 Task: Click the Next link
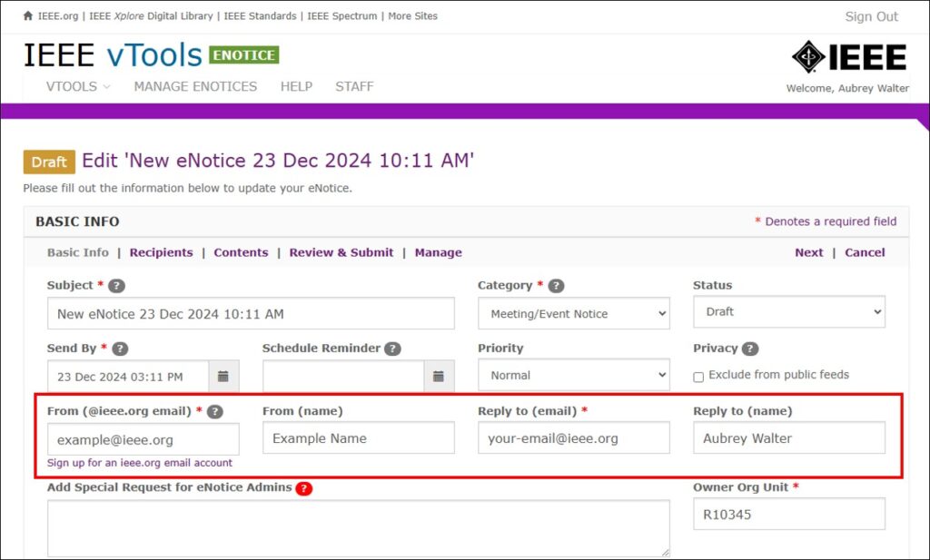(809, 252)
